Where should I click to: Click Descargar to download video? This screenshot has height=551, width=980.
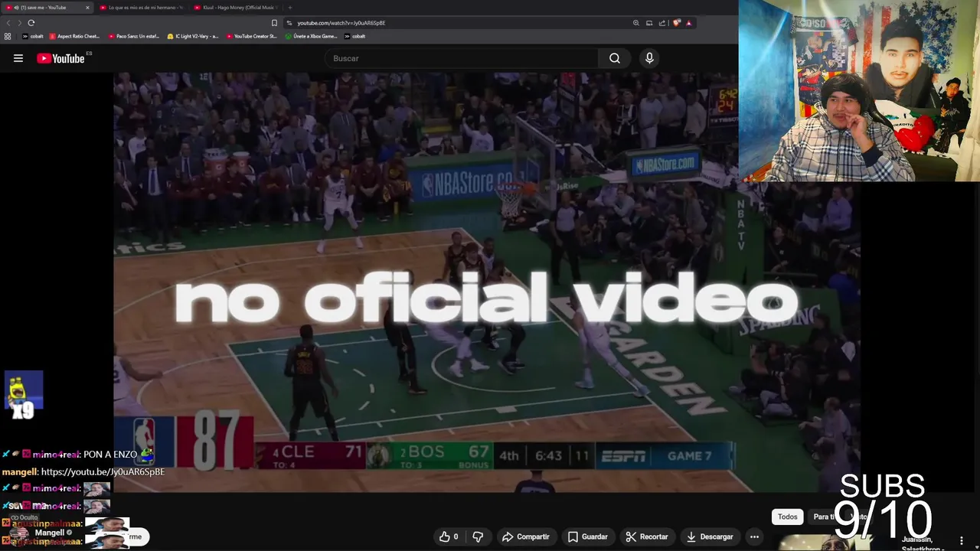pyautogui.click(x=710, y=536)
